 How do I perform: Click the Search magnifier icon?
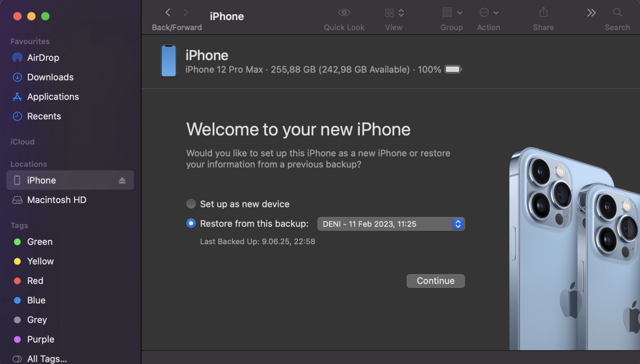(x=617, y=12)
